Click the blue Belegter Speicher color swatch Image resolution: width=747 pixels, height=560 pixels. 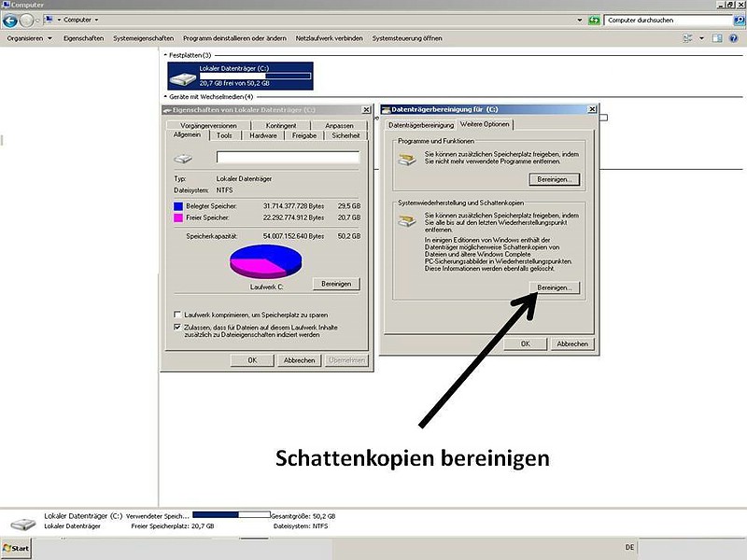click(x=178, y=206)
